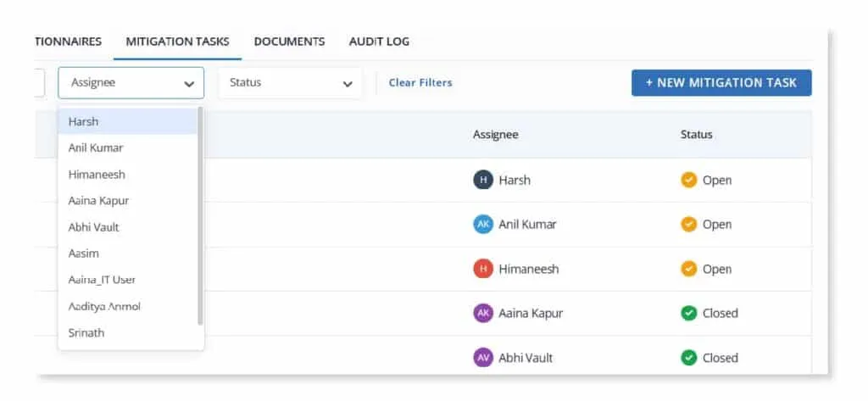Select Harsh from the Assignee list
The height and width of the screenshot is (401, 868).
coord(127,121)
